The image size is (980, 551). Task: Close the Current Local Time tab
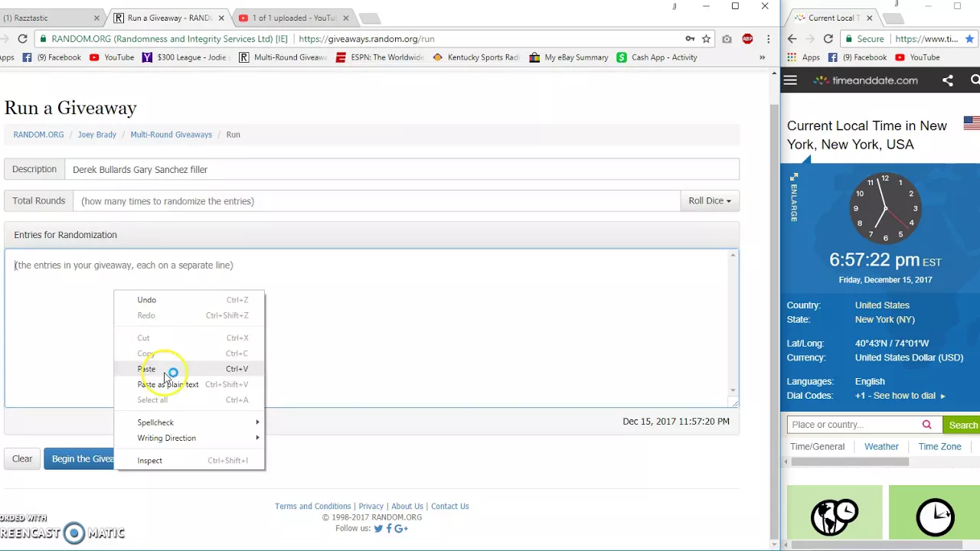click(x=869, y=18)
